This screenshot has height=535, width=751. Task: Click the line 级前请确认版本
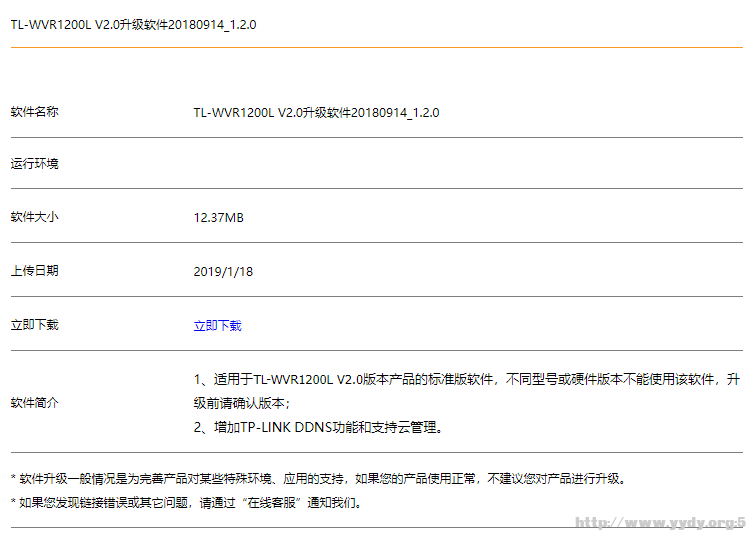click(242, 403)
